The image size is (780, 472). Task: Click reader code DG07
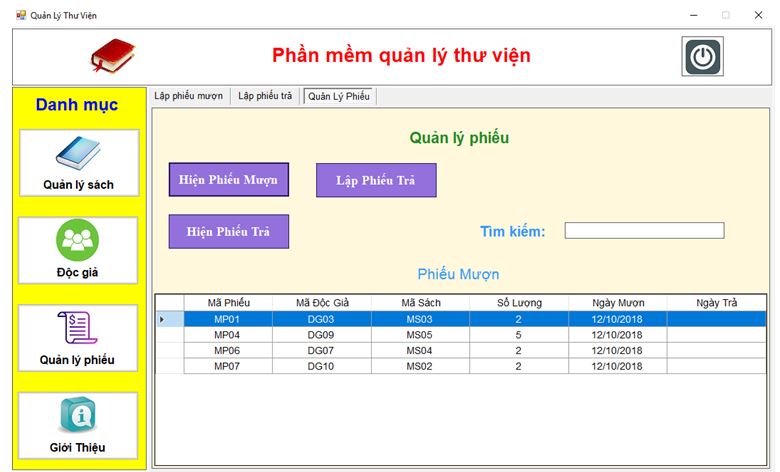pyautogui.click(x=322, y=350)
